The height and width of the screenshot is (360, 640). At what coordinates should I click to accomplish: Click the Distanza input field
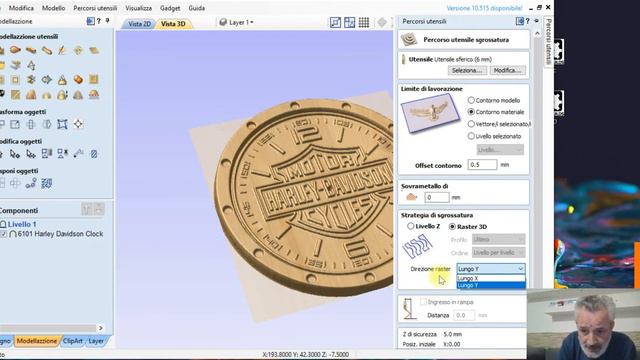(464, 315)
